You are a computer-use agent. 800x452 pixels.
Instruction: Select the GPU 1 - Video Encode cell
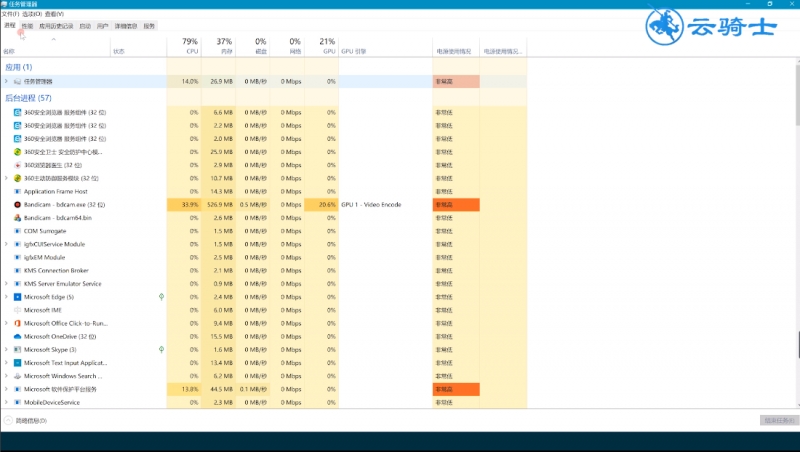385,205
